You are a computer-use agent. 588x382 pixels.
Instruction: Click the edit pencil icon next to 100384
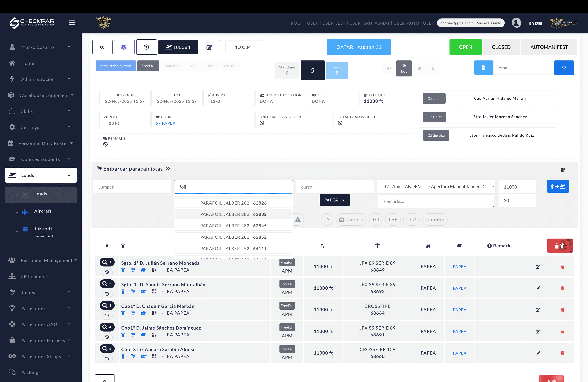pyautogui.click(x=210, y=47)
